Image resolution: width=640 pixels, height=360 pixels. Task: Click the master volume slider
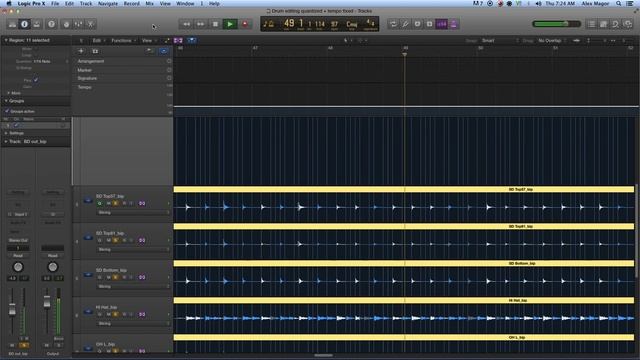click(557, 24)
